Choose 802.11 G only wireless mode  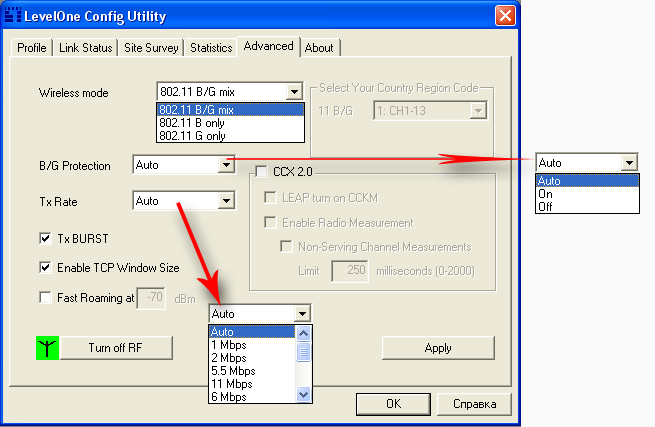tap(230, 136)
